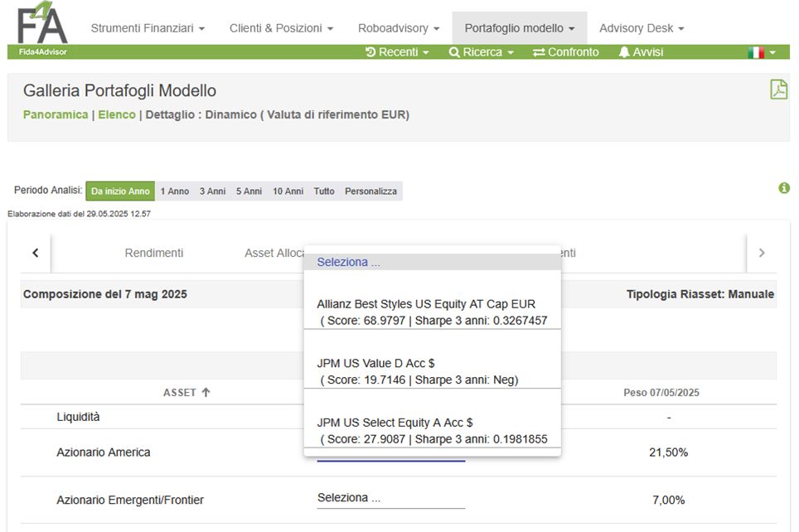Expand the Ricerca search dropdown
Screen dimensions: 799x532
pos(481,52)
